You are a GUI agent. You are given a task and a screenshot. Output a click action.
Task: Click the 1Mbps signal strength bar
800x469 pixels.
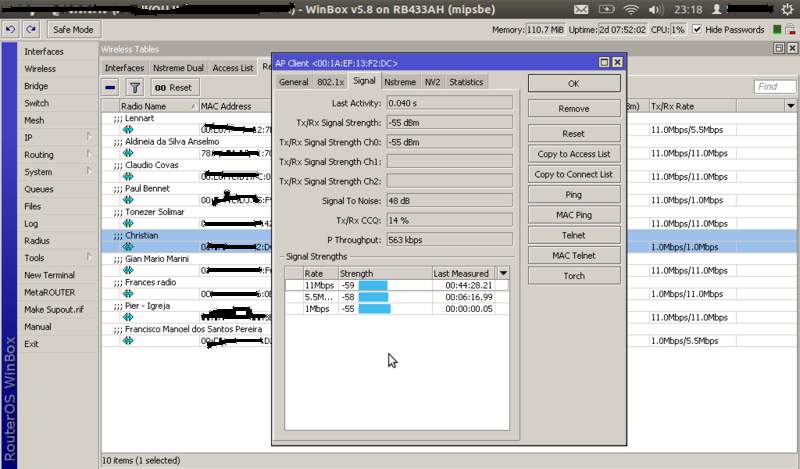click(x=374, y=309)
